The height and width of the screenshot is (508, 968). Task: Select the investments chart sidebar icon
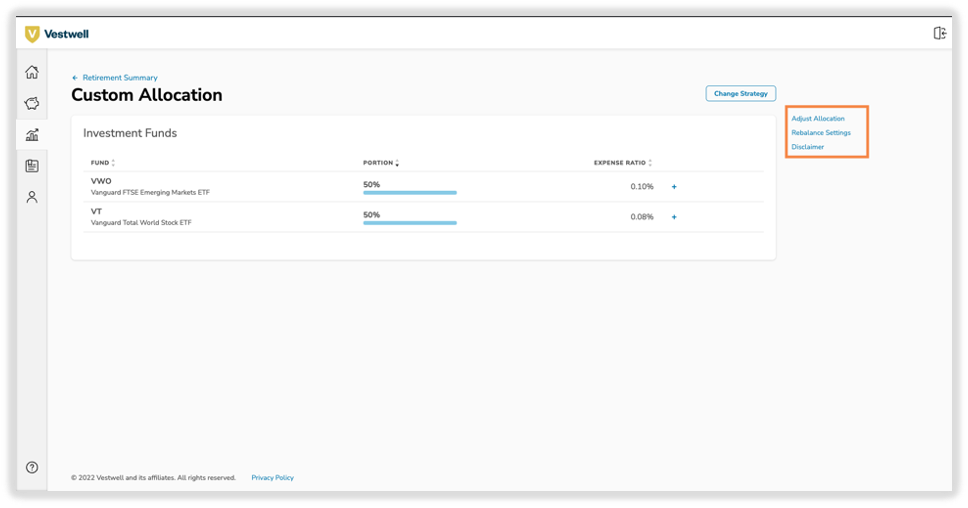[x=32, y=135]
